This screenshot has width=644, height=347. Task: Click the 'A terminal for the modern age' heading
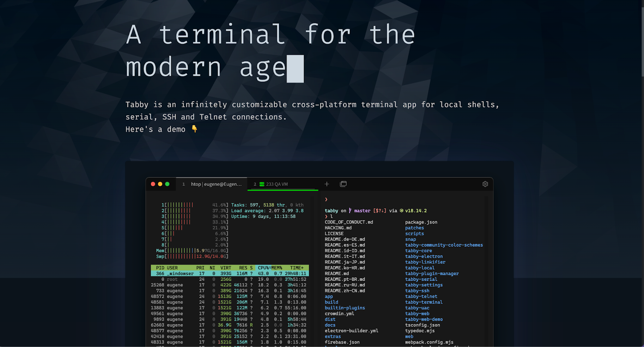click(270, 51)
